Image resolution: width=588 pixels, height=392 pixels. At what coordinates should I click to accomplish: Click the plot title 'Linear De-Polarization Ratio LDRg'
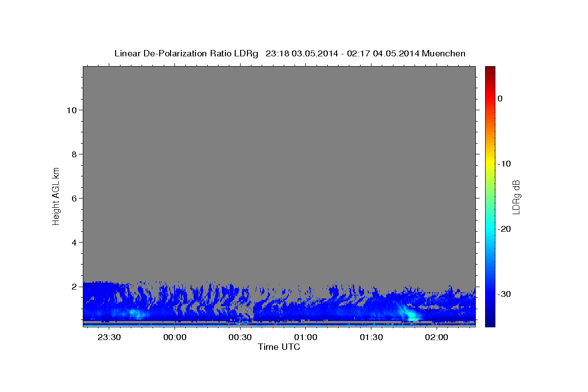(186, 53)
